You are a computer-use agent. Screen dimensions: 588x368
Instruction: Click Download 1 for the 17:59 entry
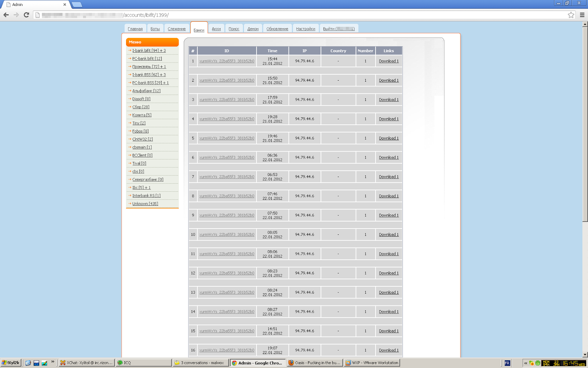pos(389,100)
